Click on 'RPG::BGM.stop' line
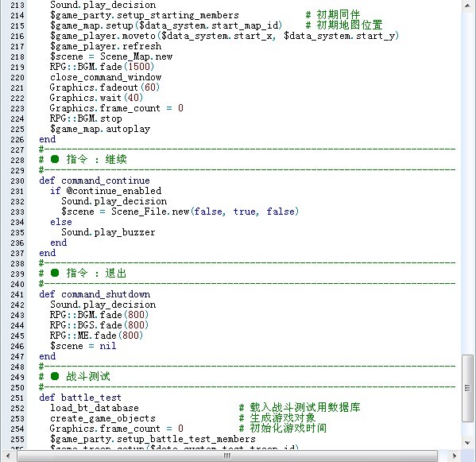476x462 pixels. coord(86,118)
